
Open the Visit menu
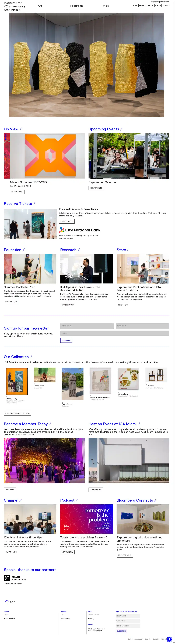tap(106, 6)
